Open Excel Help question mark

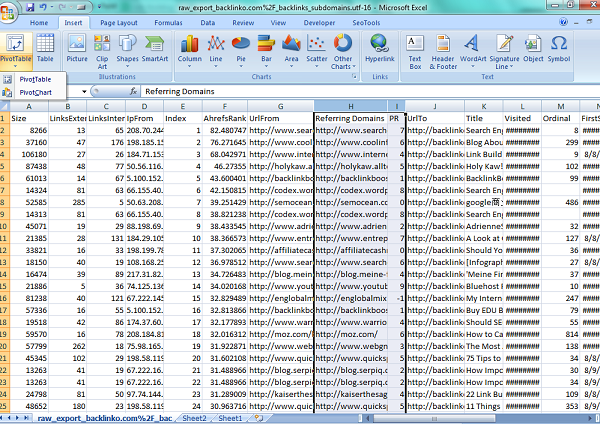563,22
